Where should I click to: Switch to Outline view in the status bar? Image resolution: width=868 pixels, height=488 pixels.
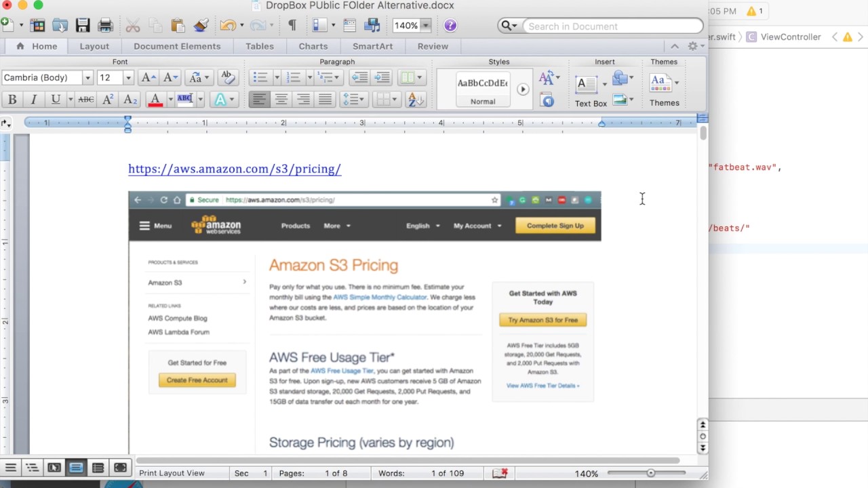click(32, 468)
